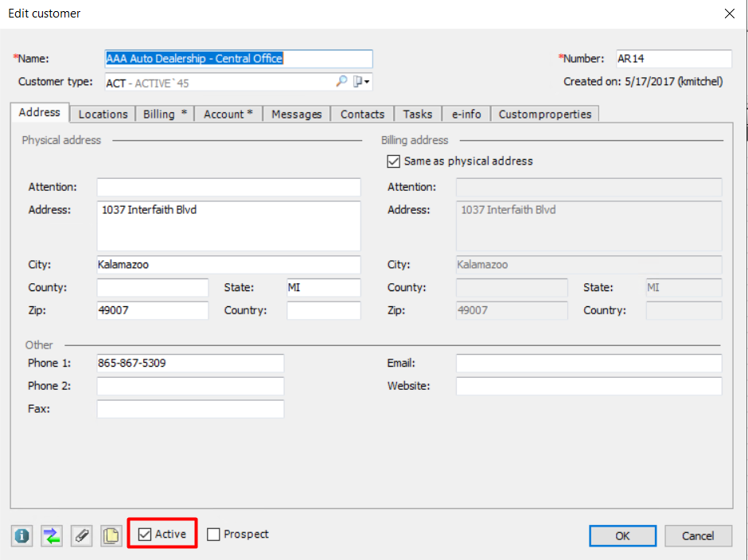Click into the customer Name field

click(x=239, y=59)
